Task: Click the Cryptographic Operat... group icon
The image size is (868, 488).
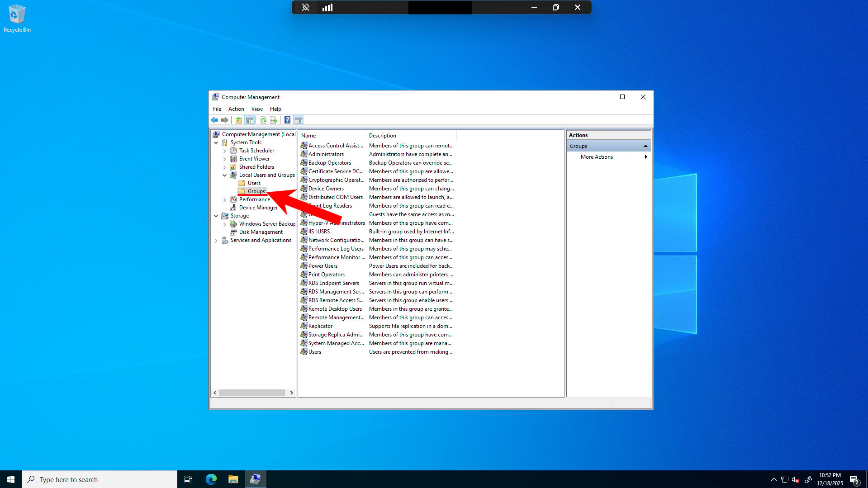Action: point(304,180)
